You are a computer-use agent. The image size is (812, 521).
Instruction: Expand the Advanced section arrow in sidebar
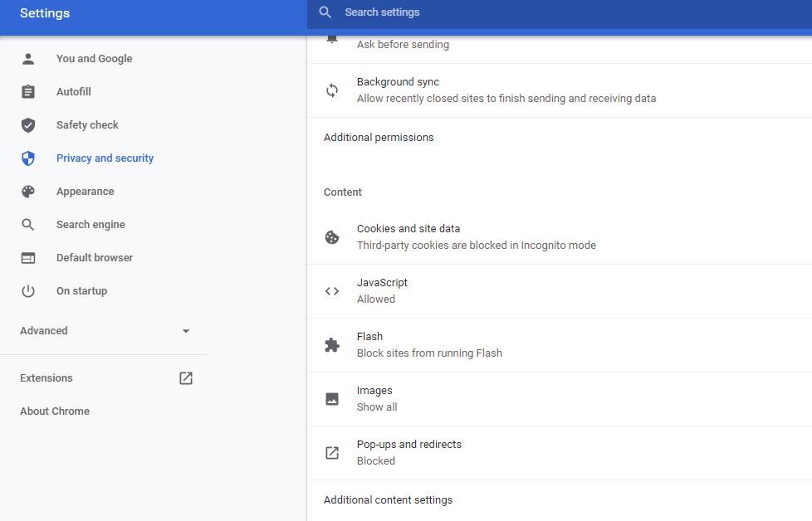click(186, 331)
